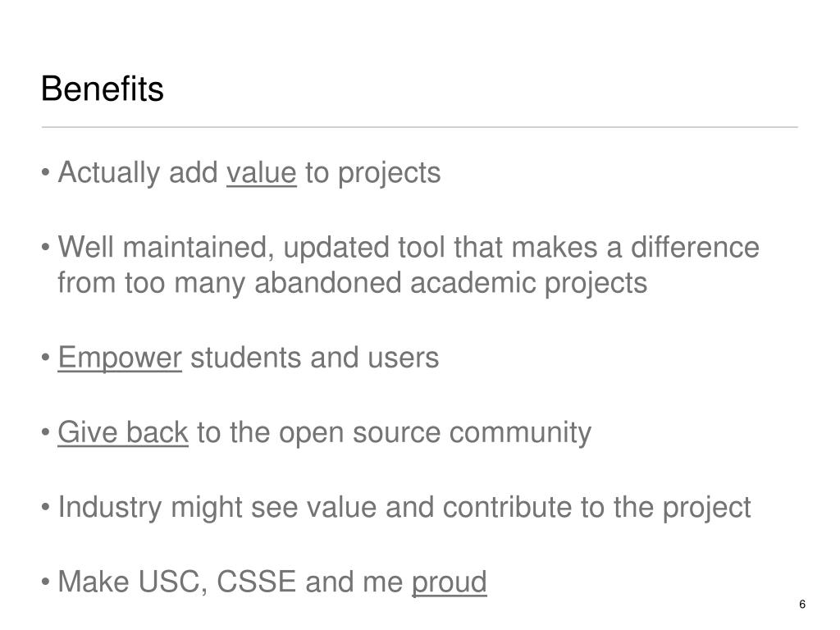840x630 pixels.
Task: Click the text 'students and users'
Action: [315, 358]
